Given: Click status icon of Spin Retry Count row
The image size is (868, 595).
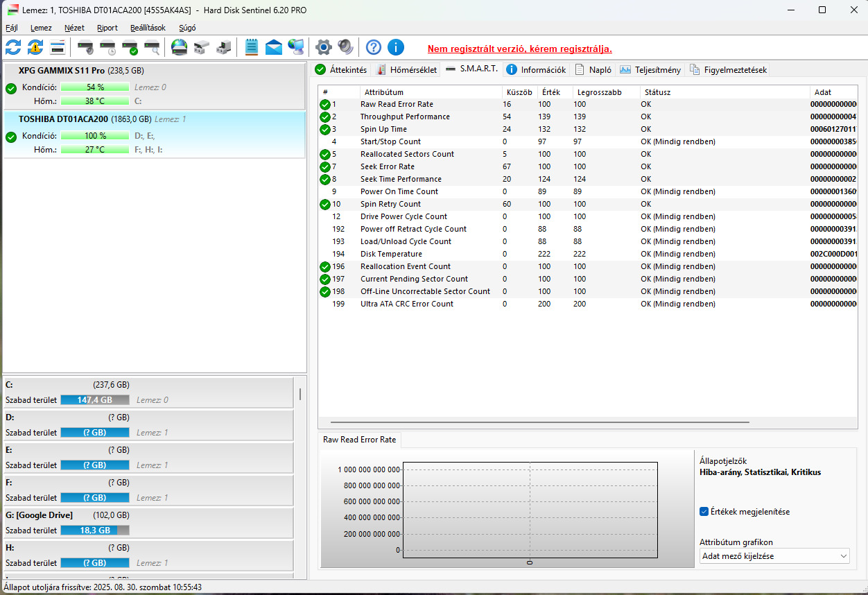Looking at the screenshot, I should [x=325, y=204].
